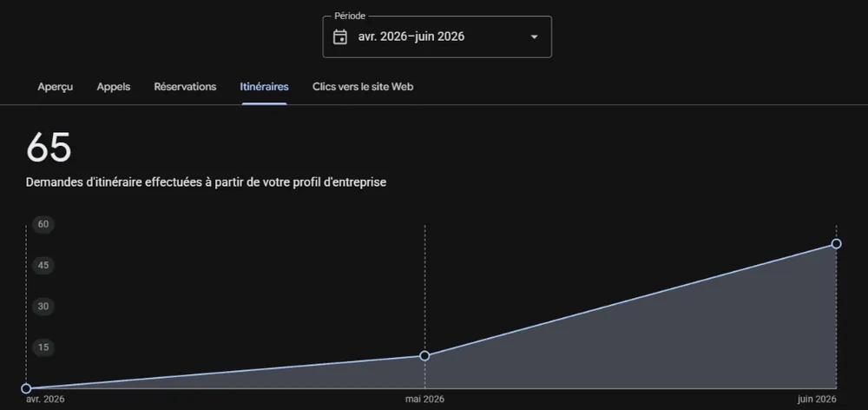
Task: Go to the Réservations tab
Action: [185, 87]
